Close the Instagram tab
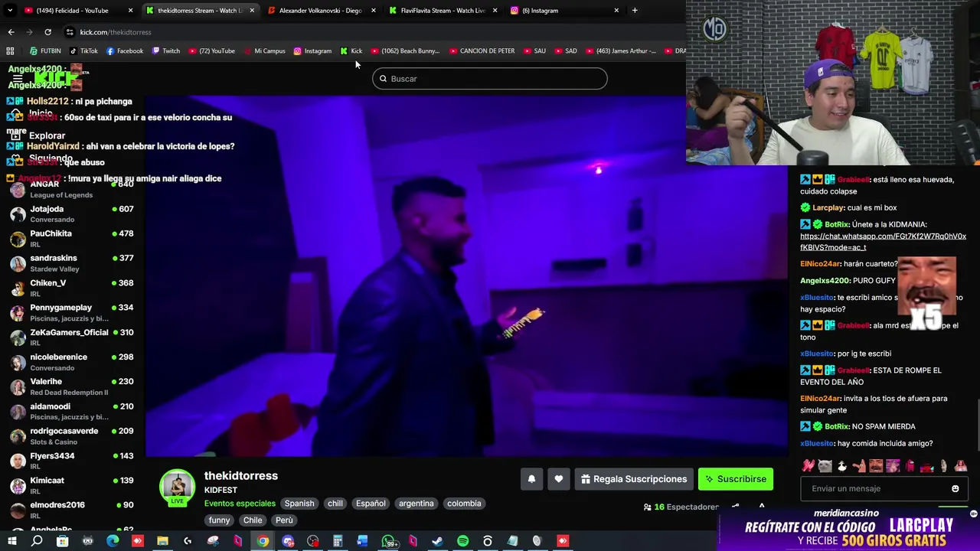Viewport: 980px width, 551px height. [616, 11]
